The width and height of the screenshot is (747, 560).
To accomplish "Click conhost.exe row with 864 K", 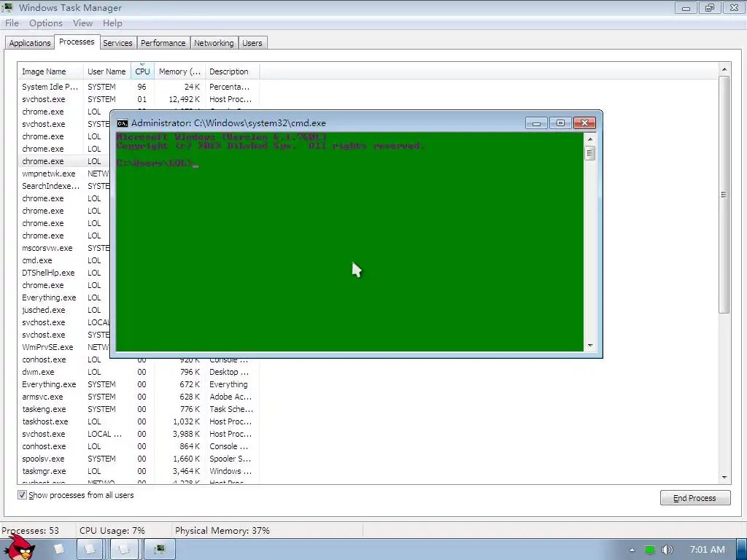I will pos(139,446).
